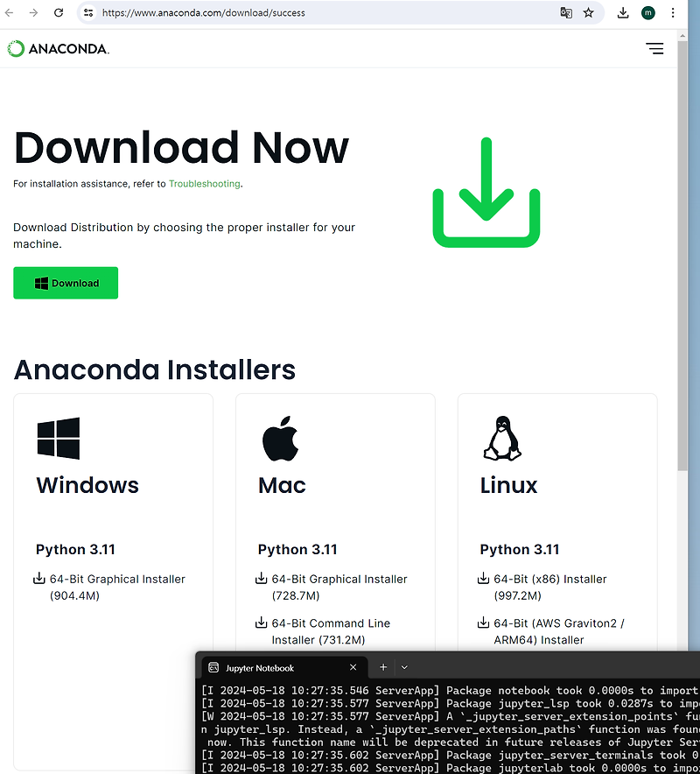
Task: Click the download icon beside 64-Bit Command Line Installer
Action: (x=262, y=623)
